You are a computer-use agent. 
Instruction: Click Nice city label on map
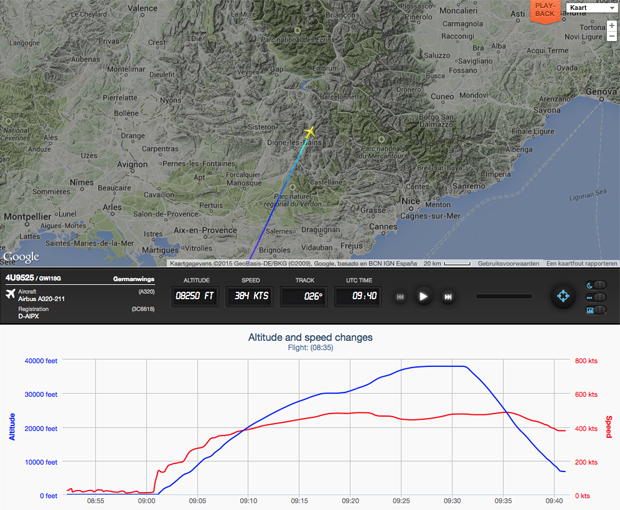pos(410,201)
